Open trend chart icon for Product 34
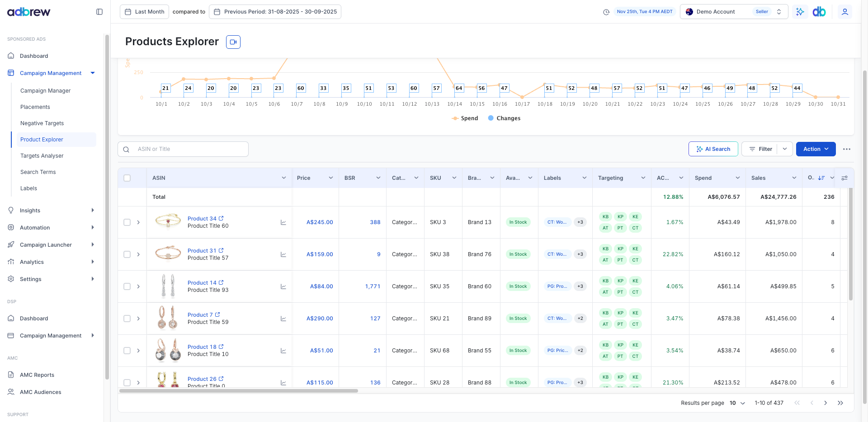Screen dimensions: 868x422 click(283, 222)
